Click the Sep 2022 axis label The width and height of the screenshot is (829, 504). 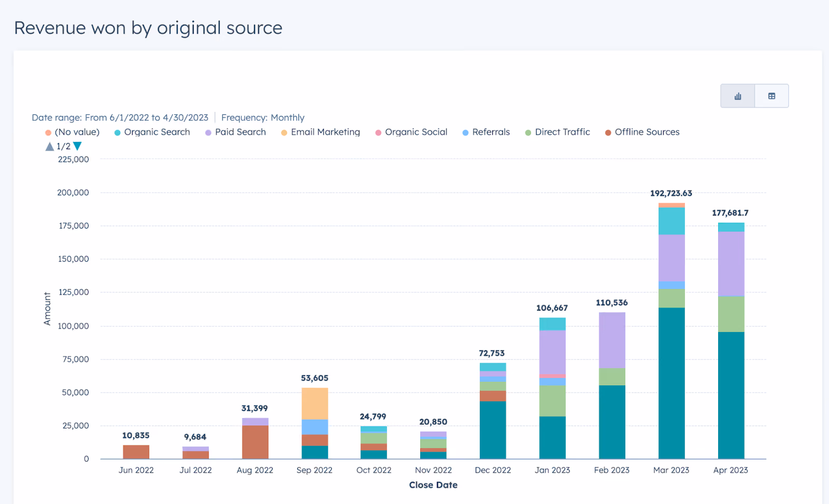(315, 470)
